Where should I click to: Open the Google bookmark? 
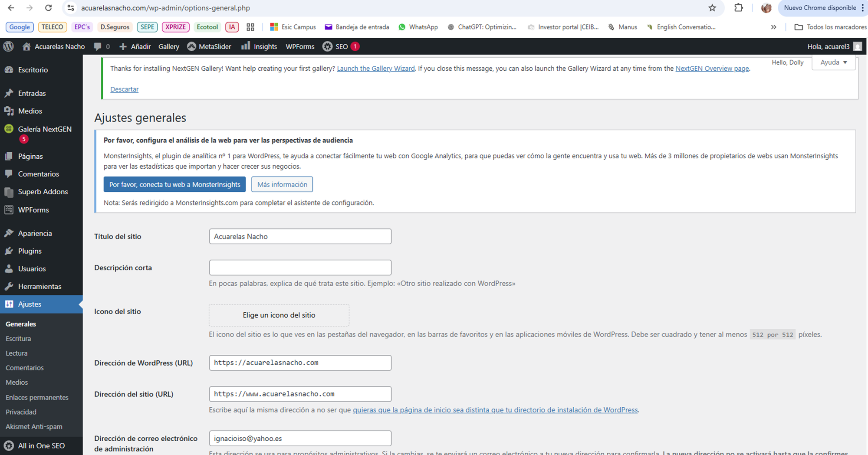[20, 27]
